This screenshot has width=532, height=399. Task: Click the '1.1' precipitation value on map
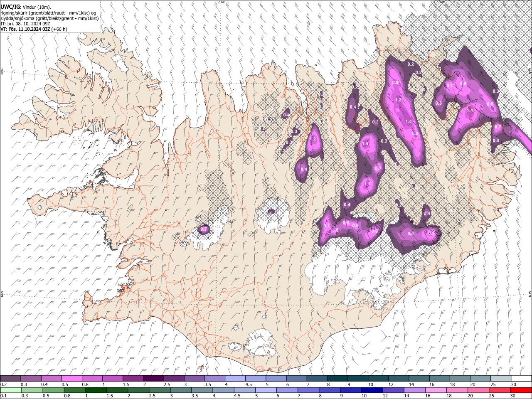point(367,184)
